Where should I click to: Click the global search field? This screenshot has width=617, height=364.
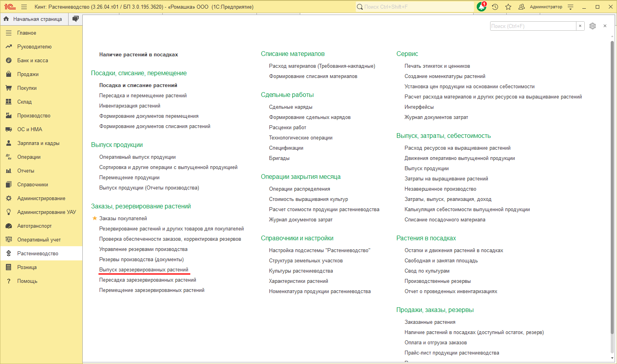(x=415, y=7)
